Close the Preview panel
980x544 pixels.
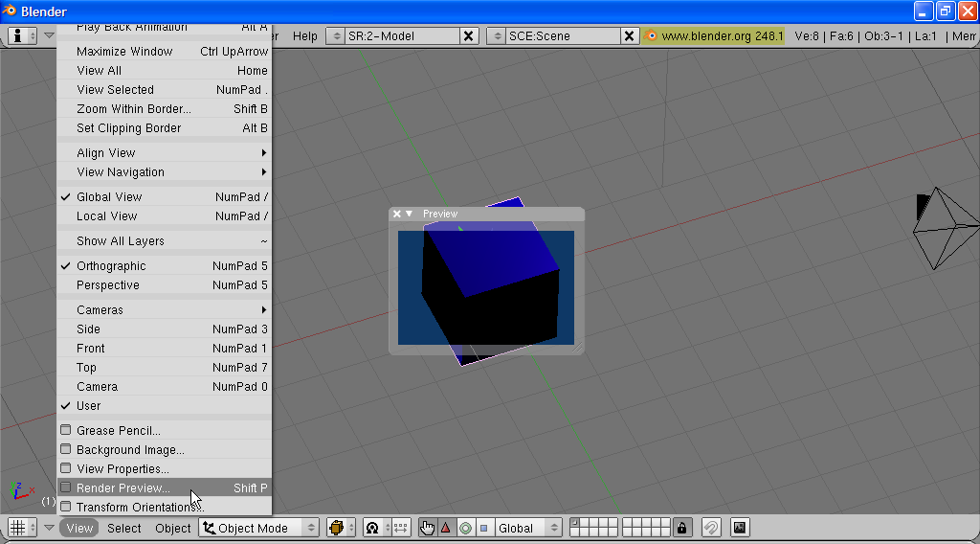click(x=396, y=214)
